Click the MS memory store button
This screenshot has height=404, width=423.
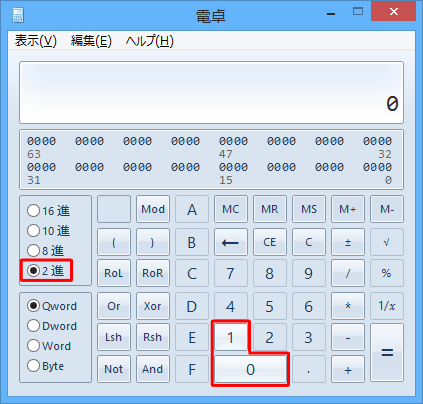(x=309, y=209)
